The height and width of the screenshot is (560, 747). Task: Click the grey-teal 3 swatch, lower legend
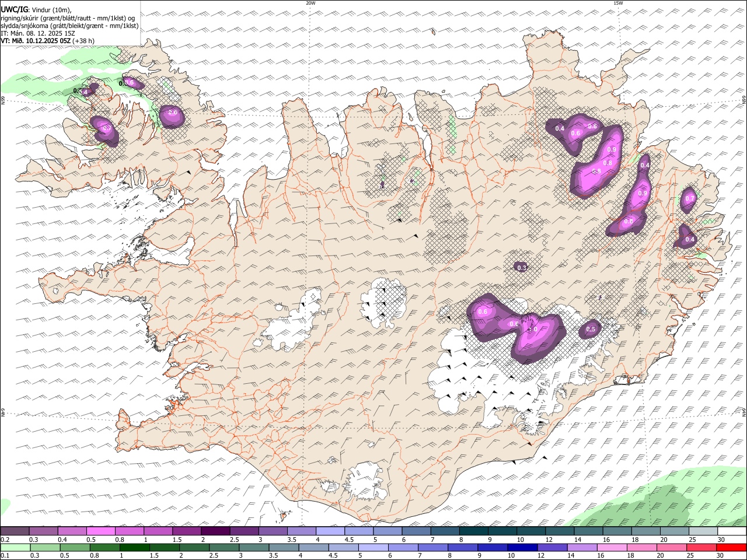(x=254, y=548)
